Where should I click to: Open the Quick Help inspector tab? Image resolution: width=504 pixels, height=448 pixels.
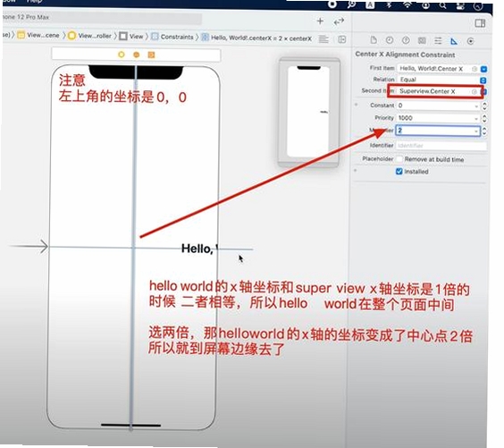pos(406,40)
